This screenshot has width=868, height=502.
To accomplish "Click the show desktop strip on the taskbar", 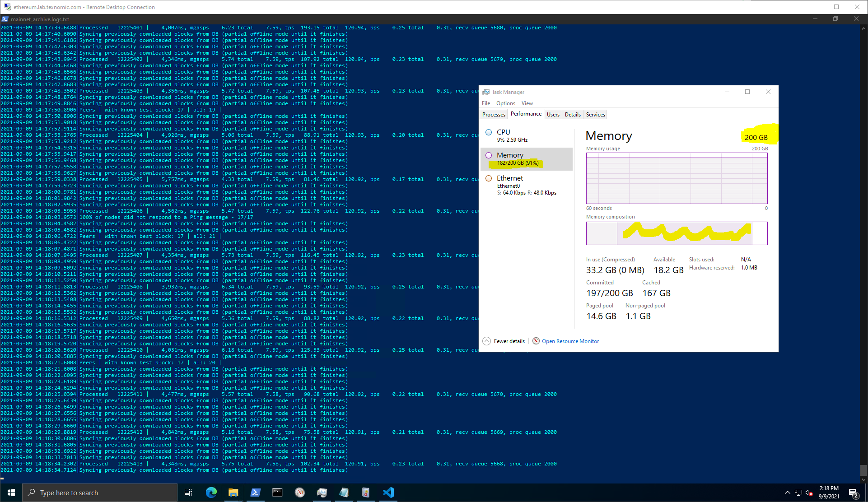I will [866, 493].
